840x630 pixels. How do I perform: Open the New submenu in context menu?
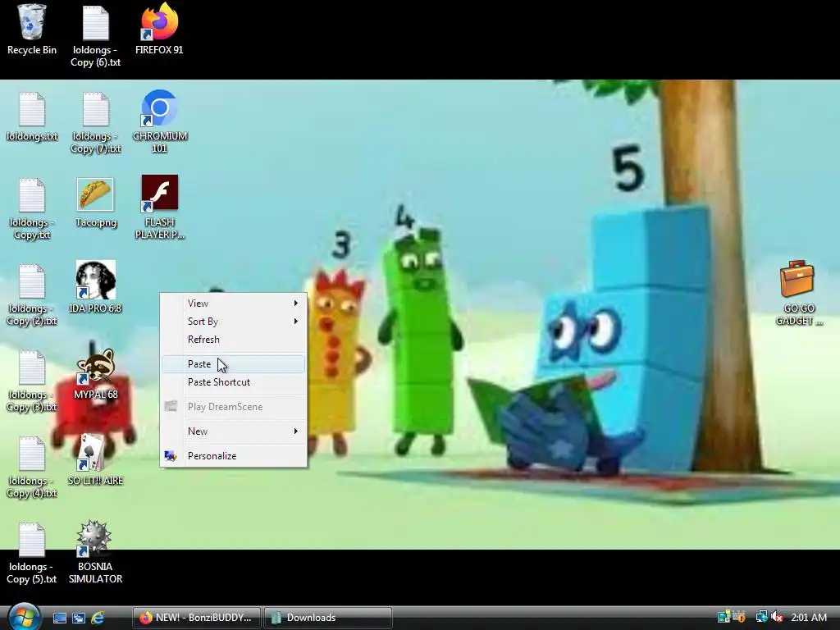click(x=234, y=431)
